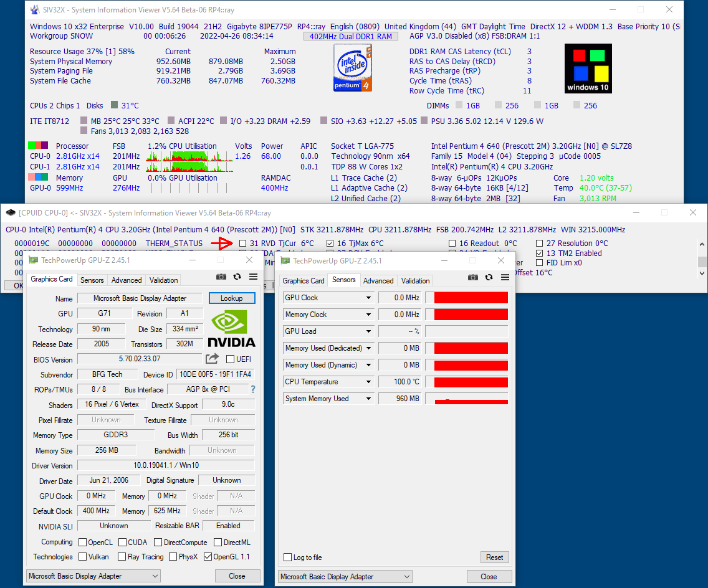Click the CPUID window chip title icon

(x=11, y=212)
